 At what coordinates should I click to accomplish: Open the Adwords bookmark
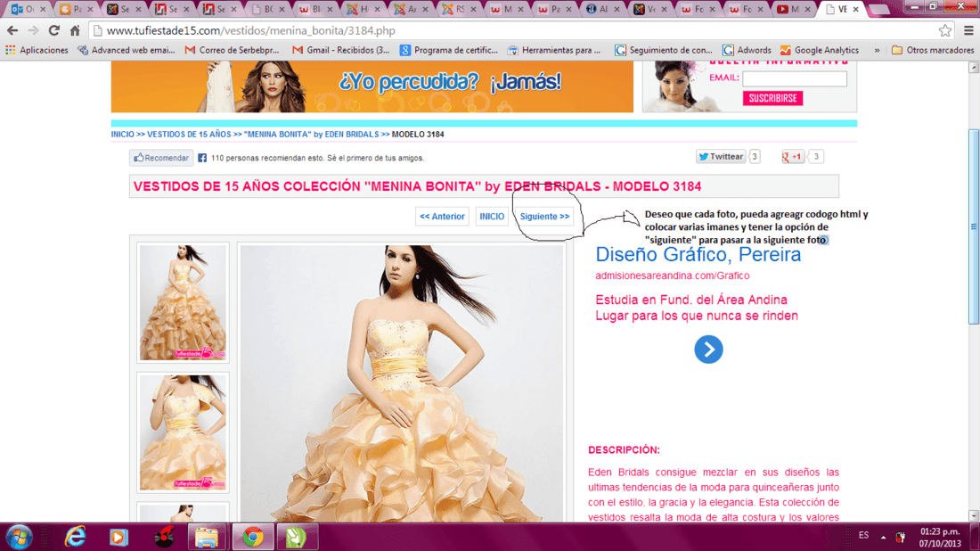coord(747,50)
